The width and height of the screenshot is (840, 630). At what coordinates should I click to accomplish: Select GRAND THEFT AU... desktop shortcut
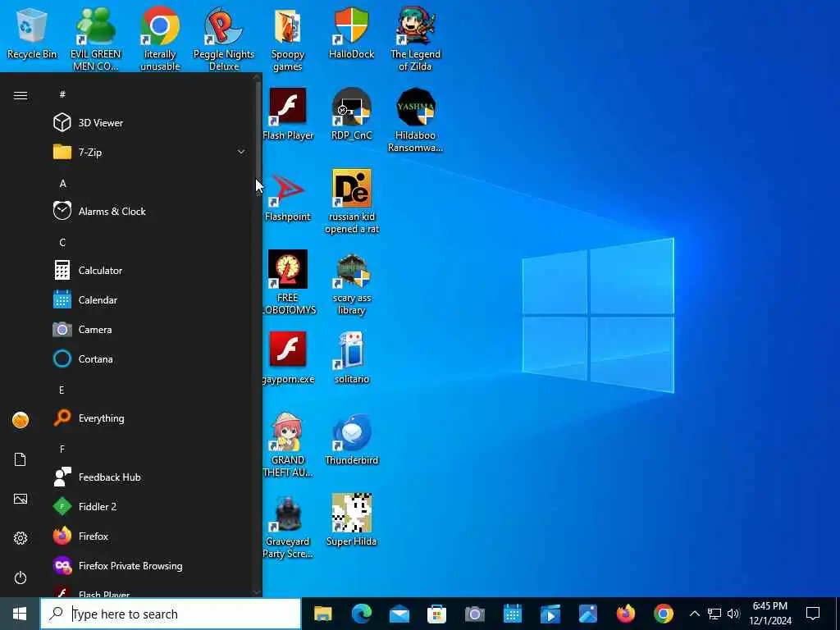pos(288,445)
